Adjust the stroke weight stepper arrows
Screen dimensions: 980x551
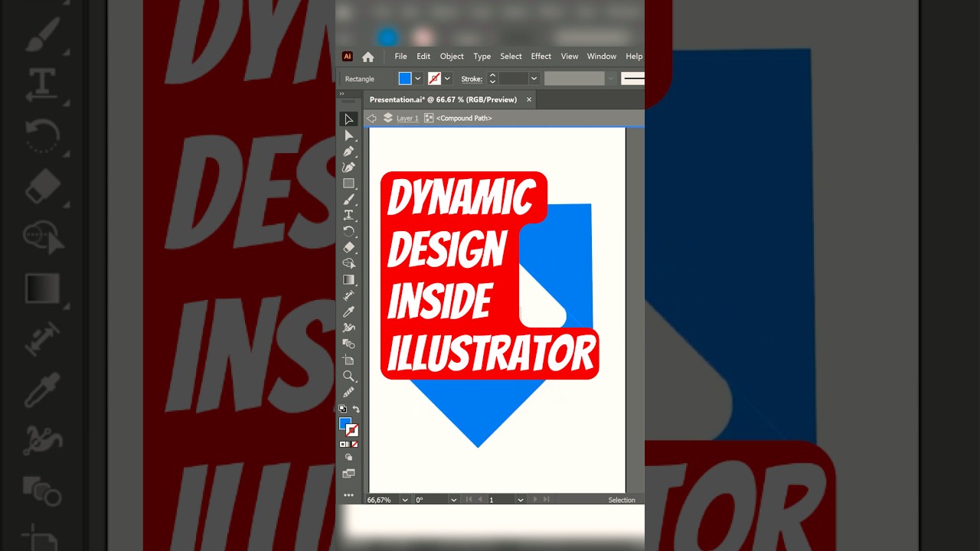(492, 79)
